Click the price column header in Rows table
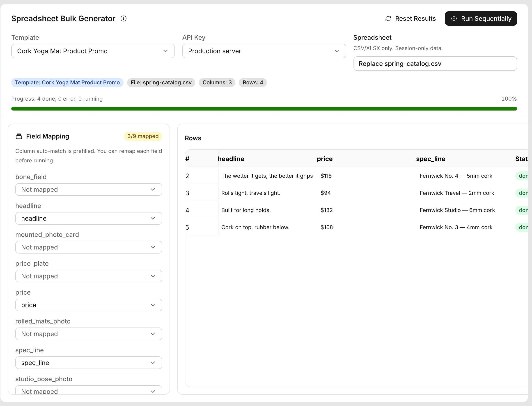This screenshot has height=406, width=532. [x=325, y=159]
